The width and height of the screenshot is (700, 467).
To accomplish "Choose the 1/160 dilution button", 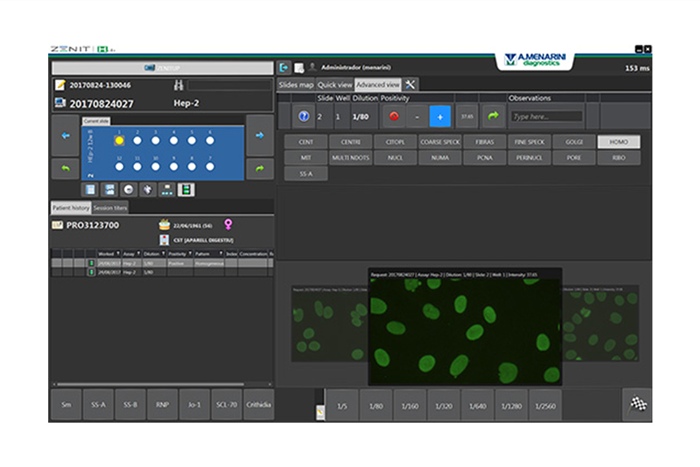I will (409, 406).
